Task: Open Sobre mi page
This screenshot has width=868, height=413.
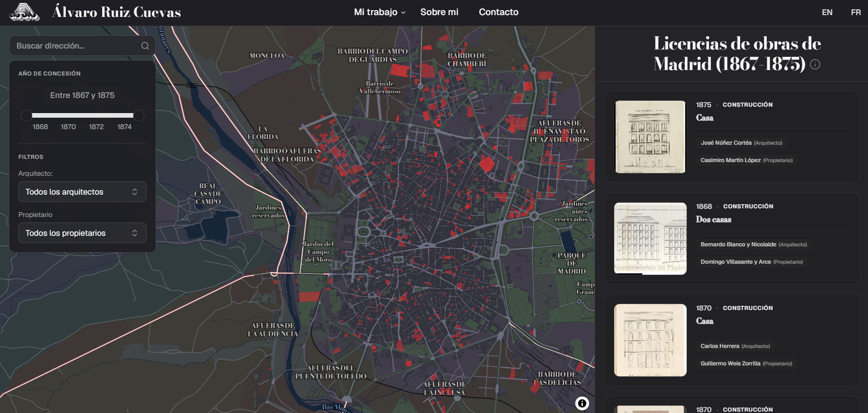Action: 439,12
